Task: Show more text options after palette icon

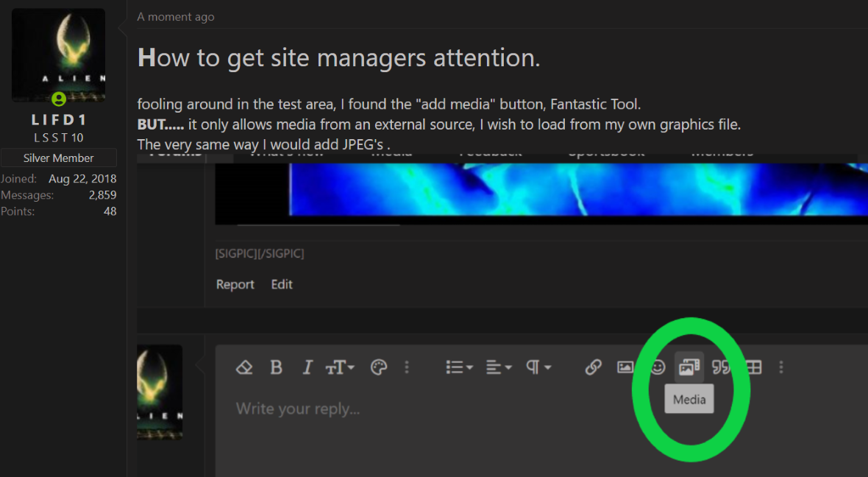Action: [407, 367]
